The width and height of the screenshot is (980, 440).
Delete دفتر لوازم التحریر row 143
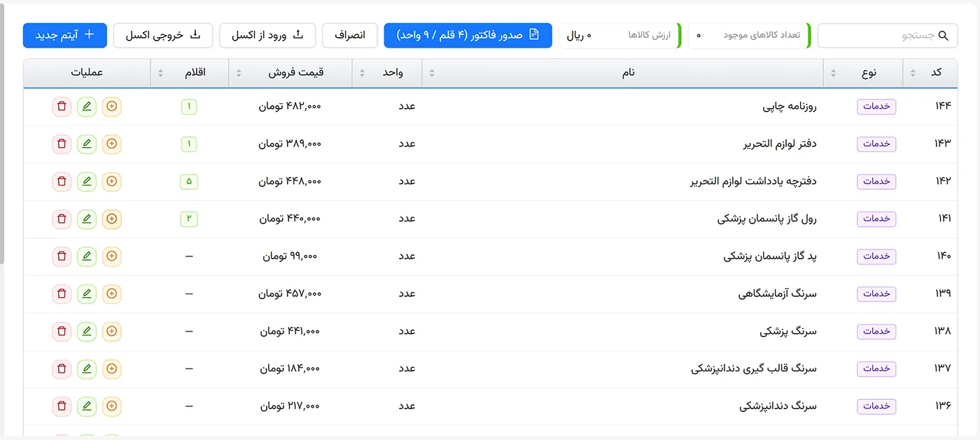point(62,144)
